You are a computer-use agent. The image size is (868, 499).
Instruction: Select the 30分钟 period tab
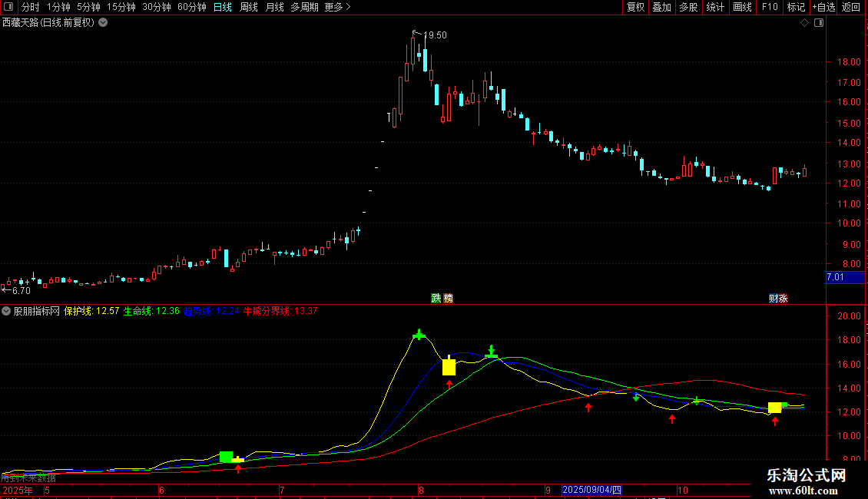coord(157,7)
